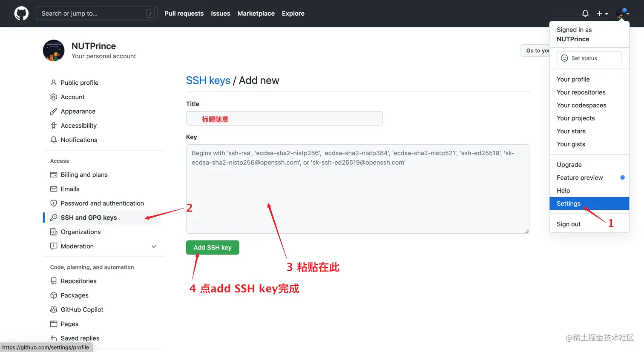Click the Pages browser icon
644x352 pixels.
point(54,324)
